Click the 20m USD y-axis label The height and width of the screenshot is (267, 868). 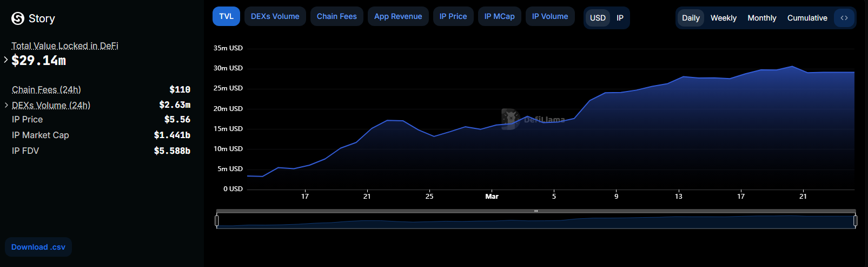[228, 109]
